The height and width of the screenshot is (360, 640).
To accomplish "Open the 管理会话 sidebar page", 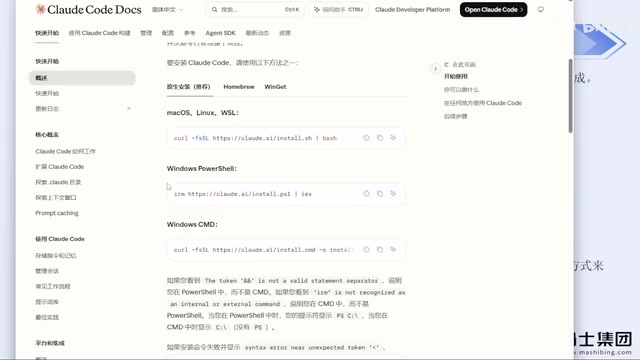I will click(47, 271).
